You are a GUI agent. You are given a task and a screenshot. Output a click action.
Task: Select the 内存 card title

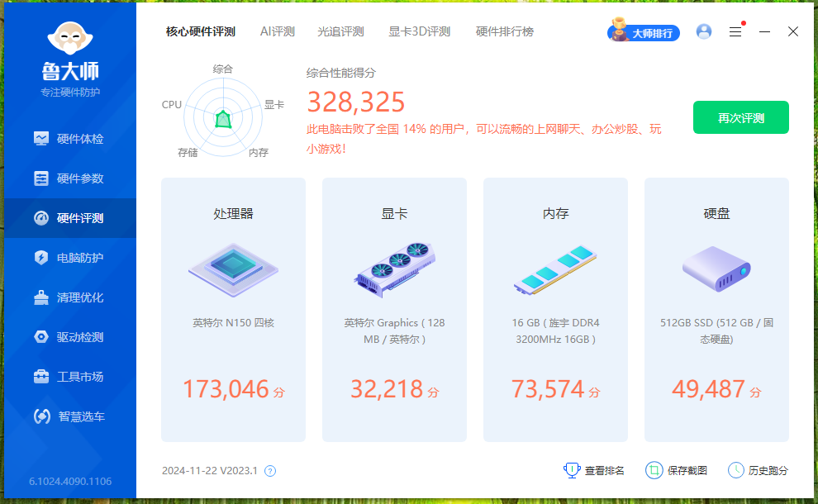point(555,213)
